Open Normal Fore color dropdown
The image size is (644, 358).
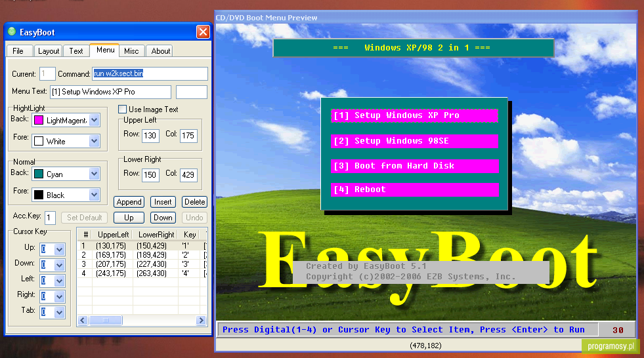tap(94, 195)
